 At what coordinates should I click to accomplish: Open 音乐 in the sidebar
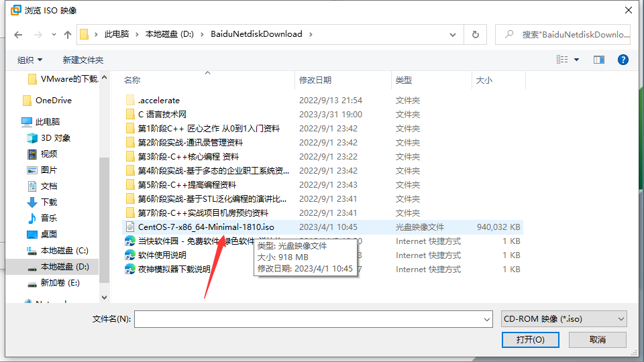click(x=42, y=218)
